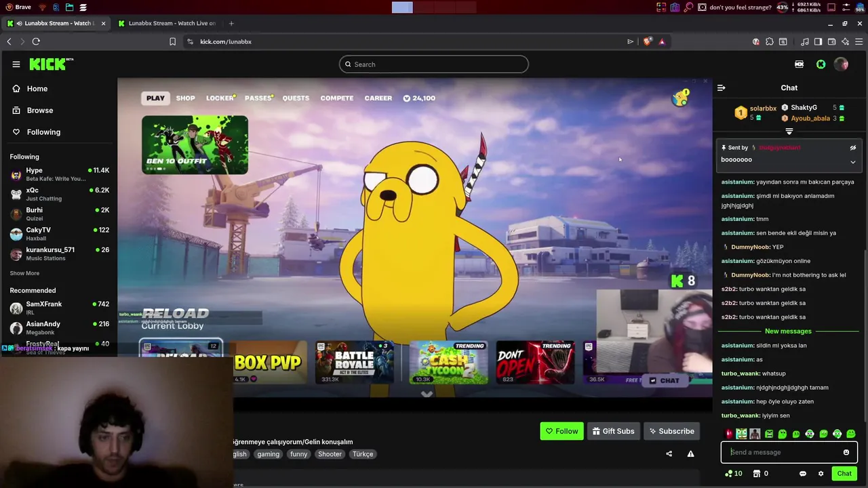Click the green Chat send button
Image resolution: width=868 pixels, height=488 pixels.
pyautogui.click(x=844, y=474)
